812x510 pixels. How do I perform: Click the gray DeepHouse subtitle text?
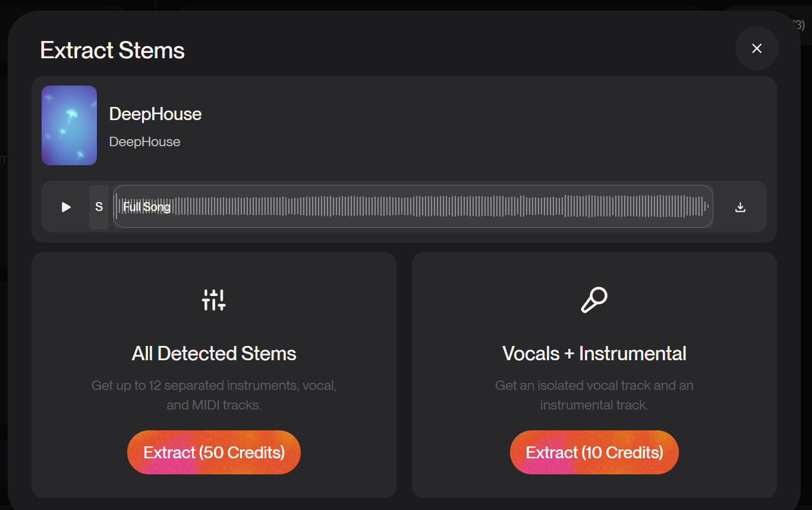pyautogui.click(x=144, y=142)
